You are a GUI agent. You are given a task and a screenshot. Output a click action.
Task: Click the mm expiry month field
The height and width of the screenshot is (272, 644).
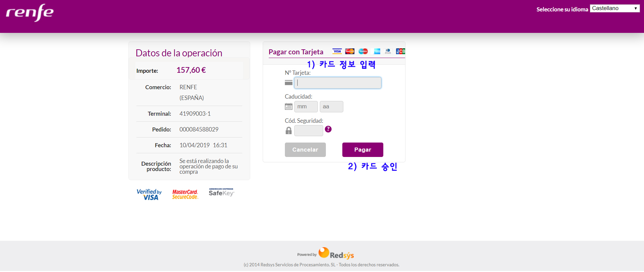tap(306, 107)
